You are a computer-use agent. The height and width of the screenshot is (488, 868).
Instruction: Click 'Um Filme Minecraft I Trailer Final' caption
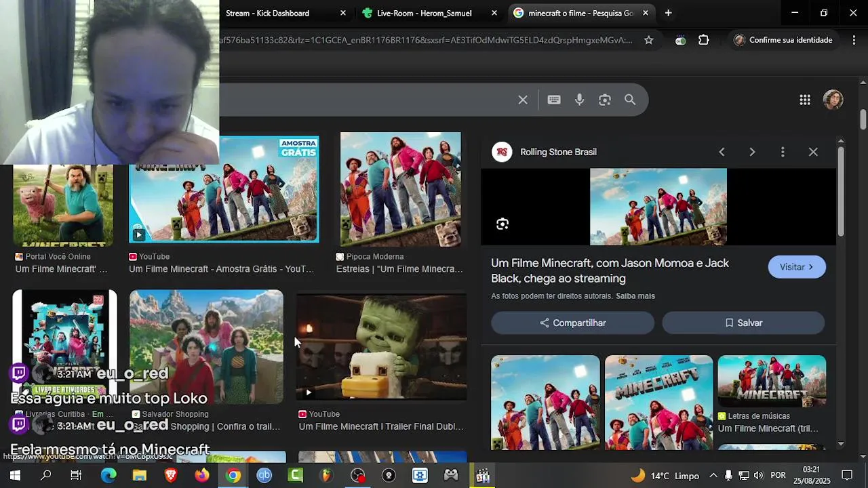coord(381,426)
